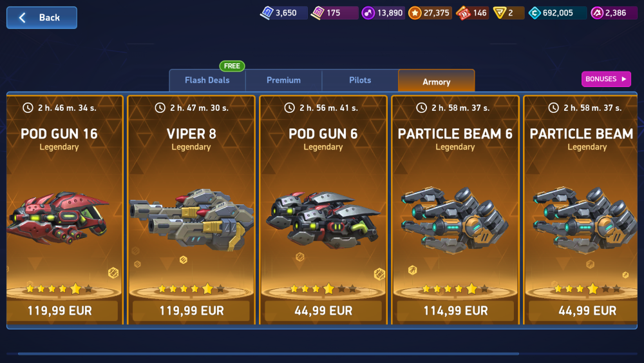This screenshot has height=363, width=644.
Task: Switch to the Premium tab
Action: click(283, 80)
